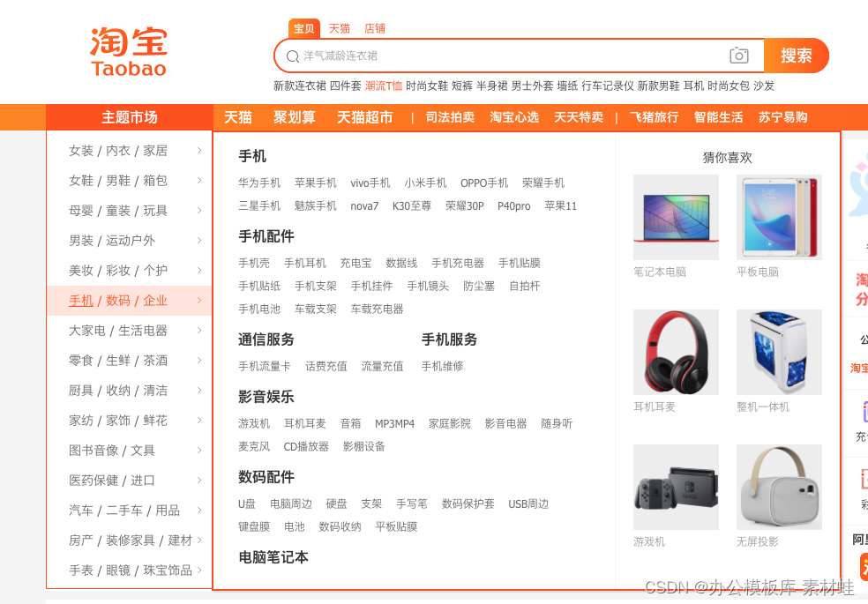Open the 整机一体机 desktop PC thumbnail
The image size is (868, 604).
tap(779, 353)
